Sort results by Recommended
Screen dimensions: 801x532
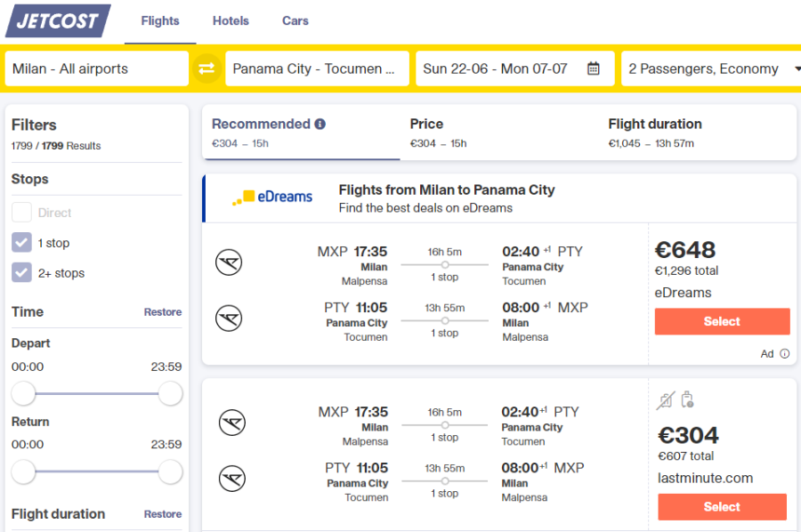tap(301, 133)
